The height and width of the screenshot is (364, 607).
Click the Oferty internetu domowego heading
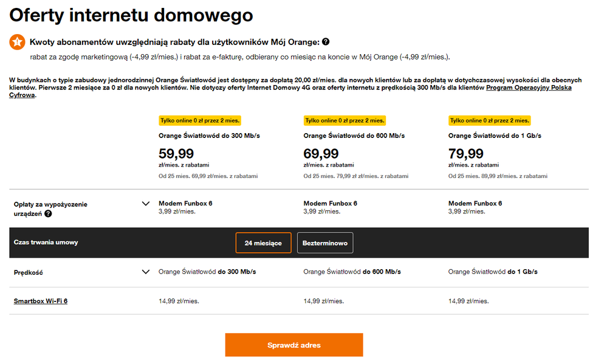pos(131,15)
